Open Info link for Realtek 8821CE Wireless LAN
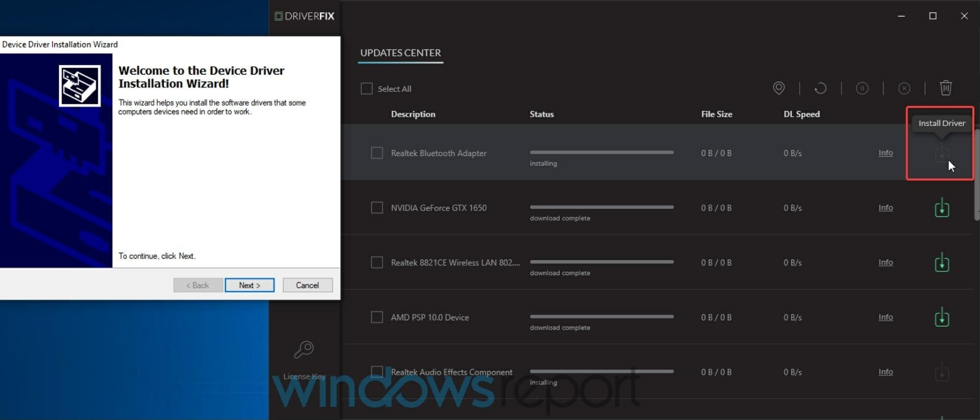Image resolution: width=980 pixels, height=420 pixels. pyautogui.click(x=885, y=262)
